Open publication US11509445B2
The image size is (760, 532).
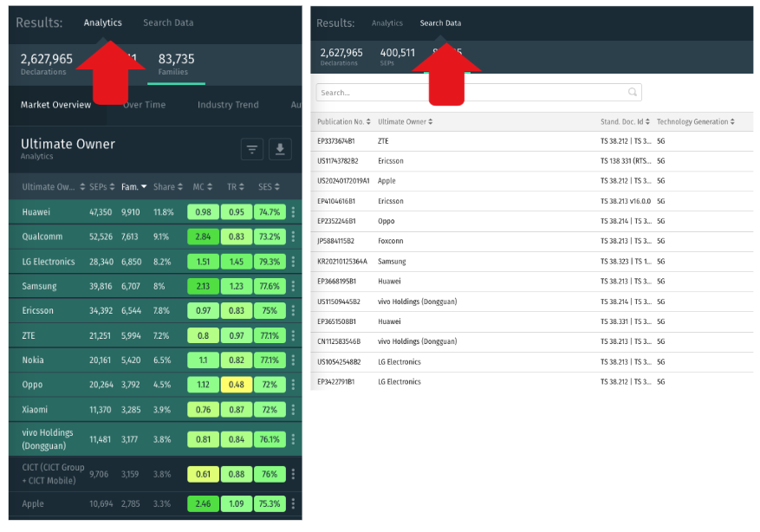click(532, 302)
